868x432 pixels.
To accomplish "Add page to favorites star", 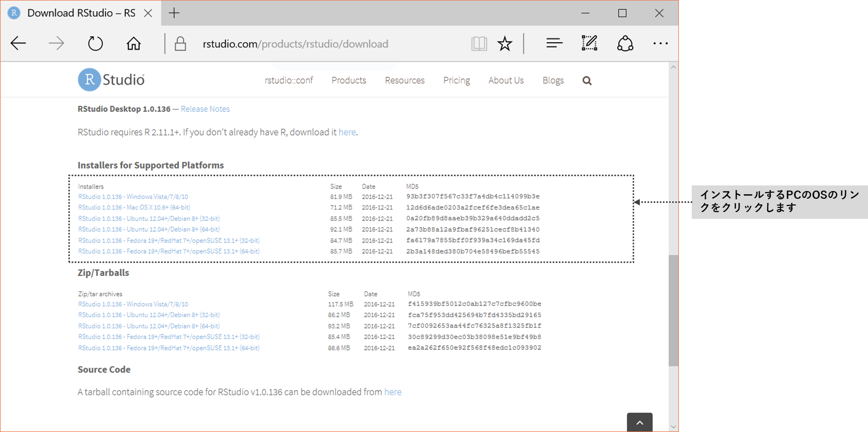I will point(505,44).
